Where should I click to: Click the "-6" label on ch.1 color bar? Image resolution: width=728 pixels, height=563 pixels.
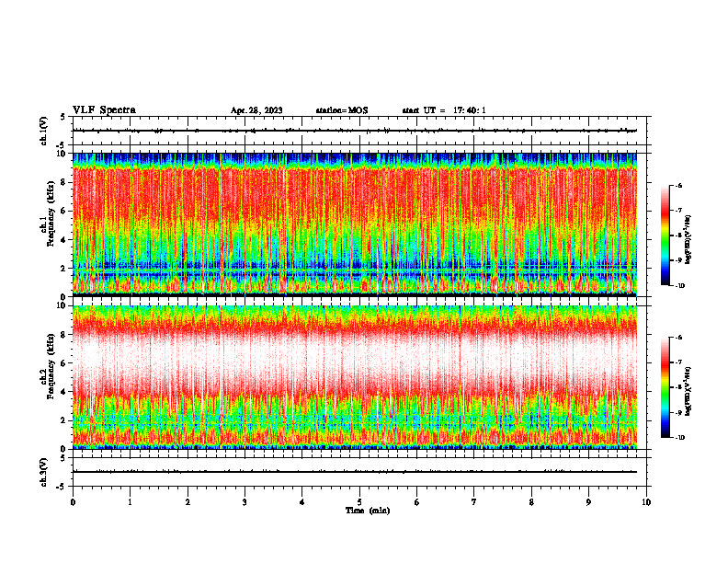pyautogui.click(x=678, y=186)
